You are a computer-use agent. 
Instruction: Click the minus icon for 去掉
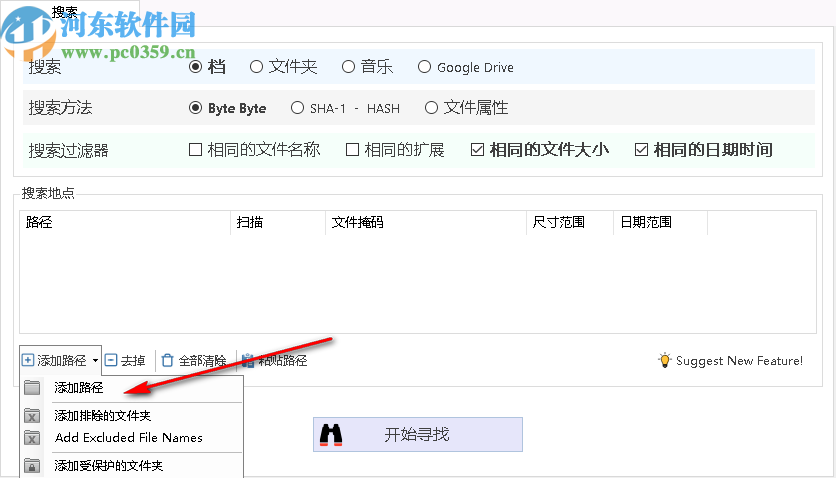coord(111,360)
